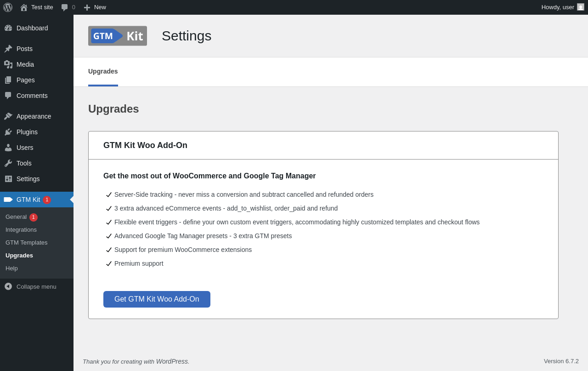The width and height of the screenshot is (588, 371).
Task: Click the Upgrades section heading
Action: click(113, 109)
